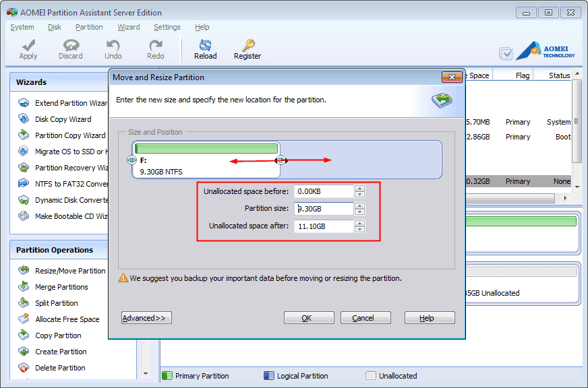This screenshot has height=388, width=588.
Task: Click the Primary Partition legend icon
Action: tap(167, 376)
